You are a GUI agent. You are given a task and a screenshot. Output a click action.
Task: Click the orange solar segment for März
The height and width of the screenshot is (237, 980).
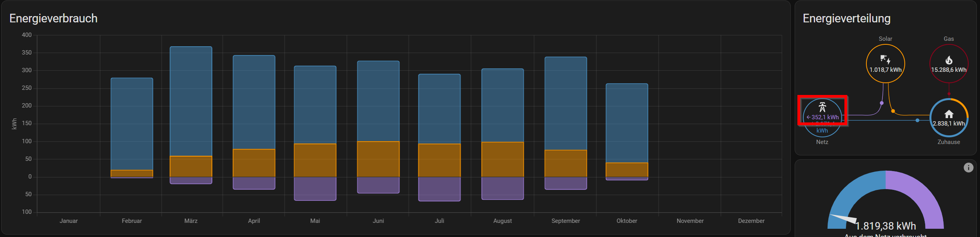pos(191,166)
